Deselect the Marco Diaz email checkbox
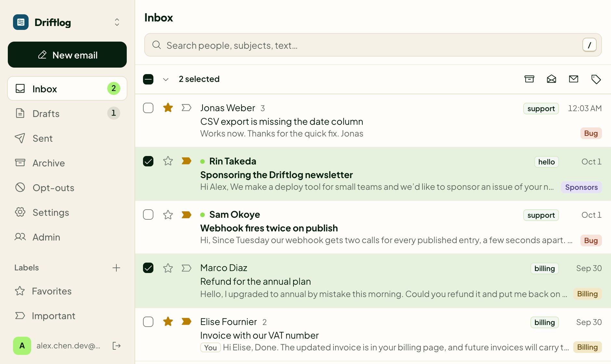The height and width of the screenshot is (364, 611). (148, 268)
